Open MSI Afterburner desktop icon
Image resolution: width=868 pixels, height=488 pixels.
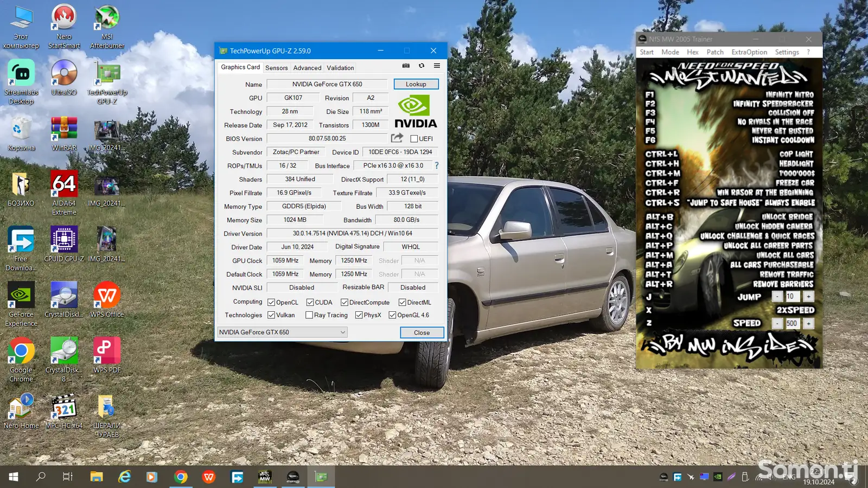click(x=107, y=27)
